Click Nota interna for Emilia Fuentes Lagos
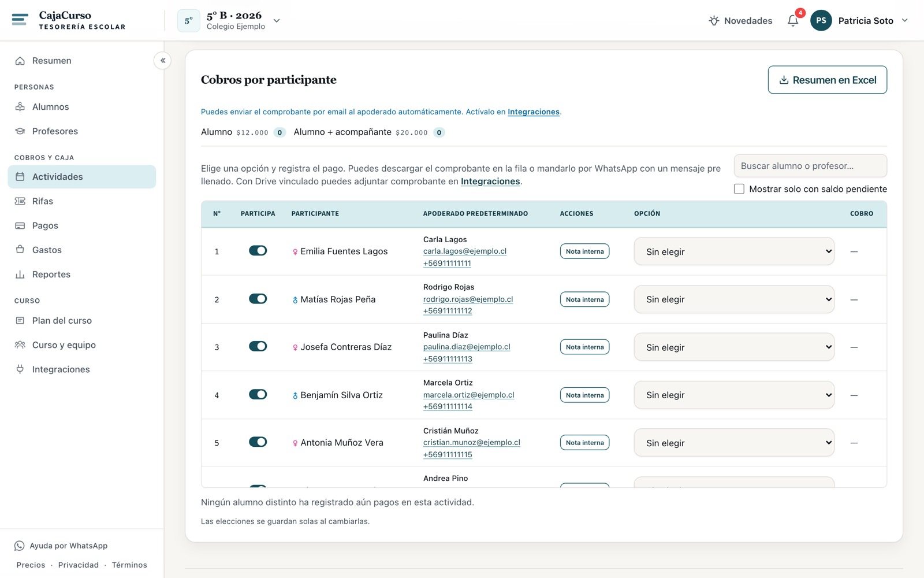Viewport: 924px width, 578px height. pos(584,251)
